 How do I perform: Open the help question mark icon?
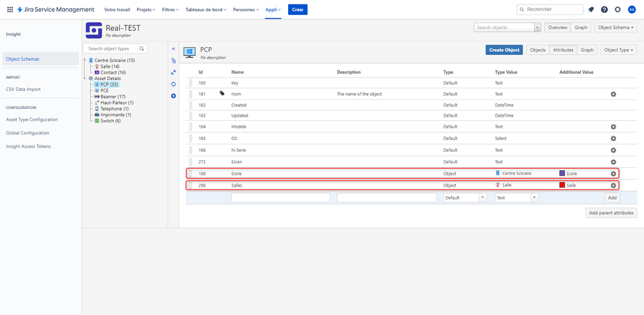(x=604, y=10)
